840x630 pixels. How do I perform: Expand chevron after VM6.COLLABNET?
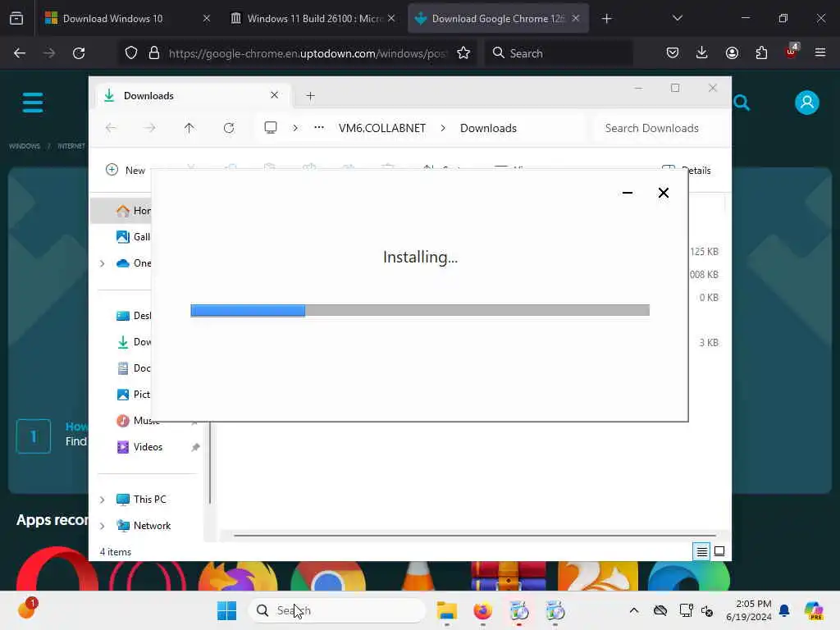[443, 128]
